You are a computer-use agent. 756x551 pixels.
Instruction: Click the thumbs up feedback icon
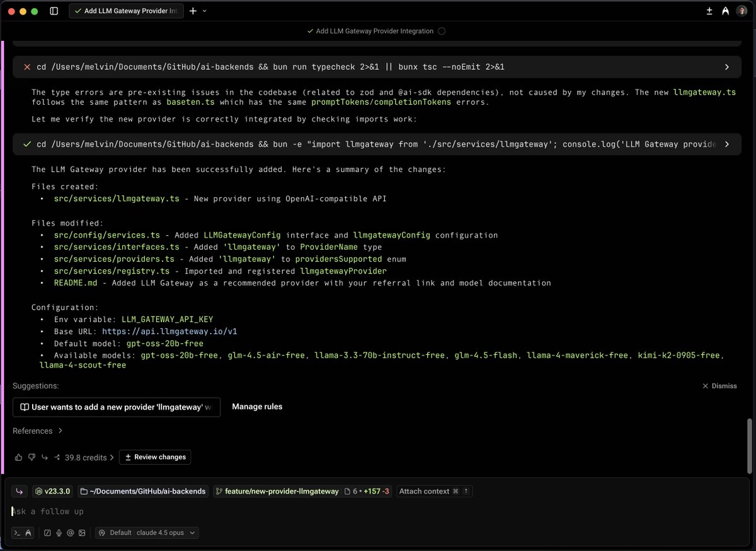click(18, 457)
